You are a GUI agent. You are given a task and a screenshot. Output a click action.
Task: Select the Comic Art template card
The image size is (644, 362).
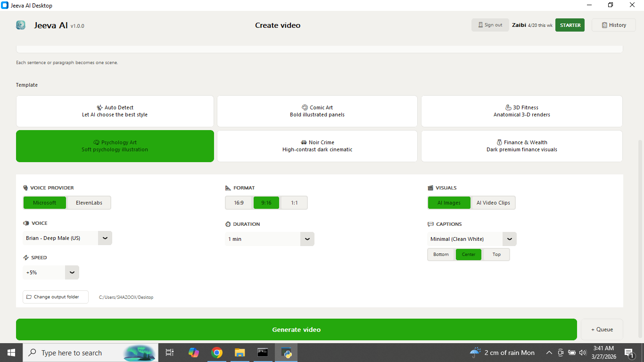click(x=317, y=111)
